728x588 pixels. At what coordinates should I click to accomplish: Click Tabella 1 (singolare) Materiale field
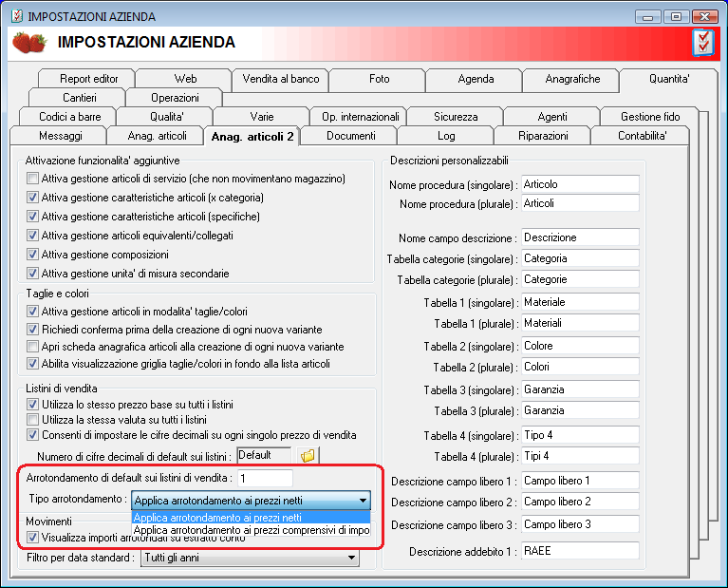pos(580,302)
